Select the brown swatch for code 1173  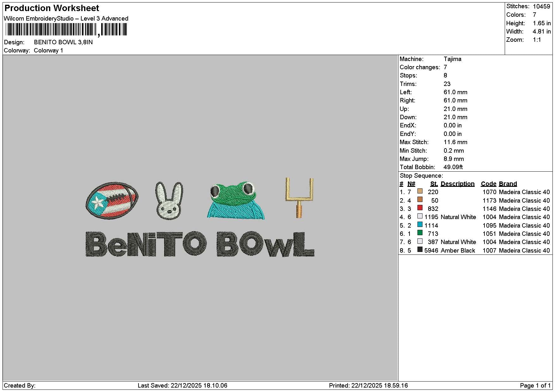pyautogui.click(x=420, y=199)
